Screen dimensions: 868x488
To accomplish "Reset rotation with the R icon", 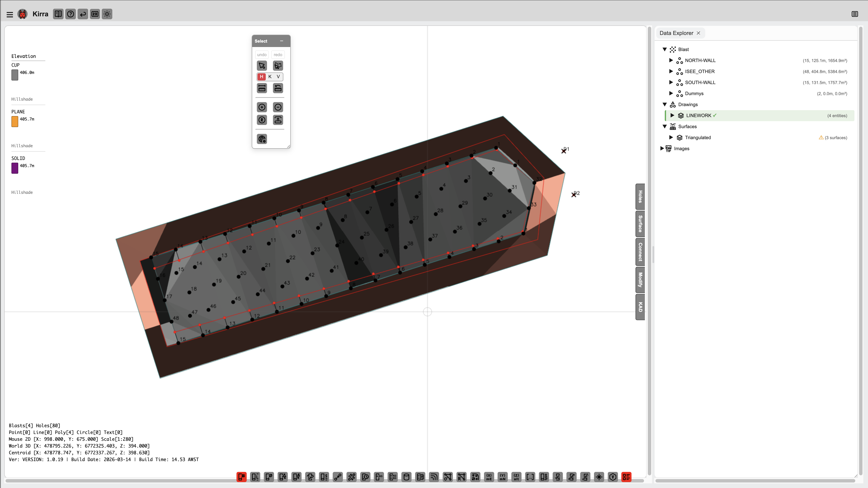I will click(x=262, y=120).
